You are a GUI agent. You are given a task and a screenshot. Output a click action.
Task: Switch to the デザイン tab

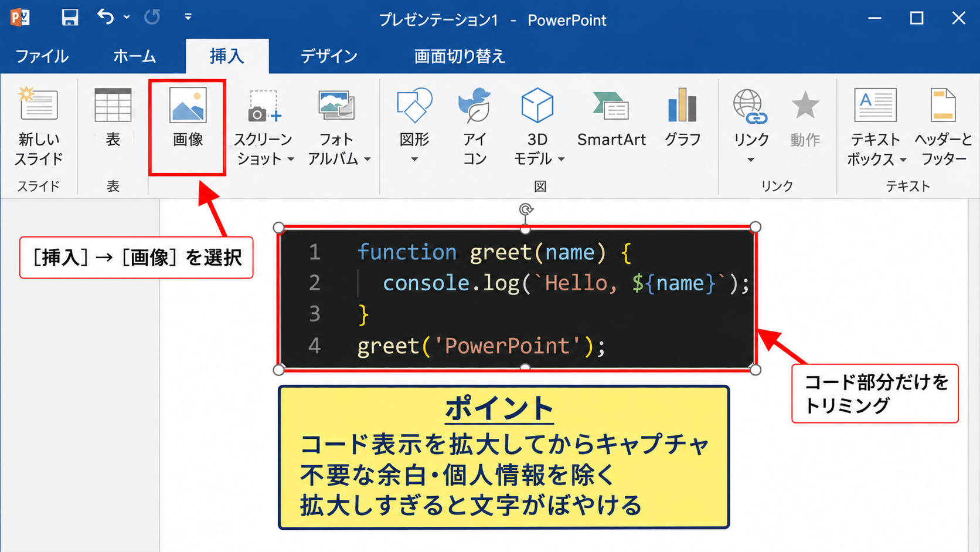point(329,56)
